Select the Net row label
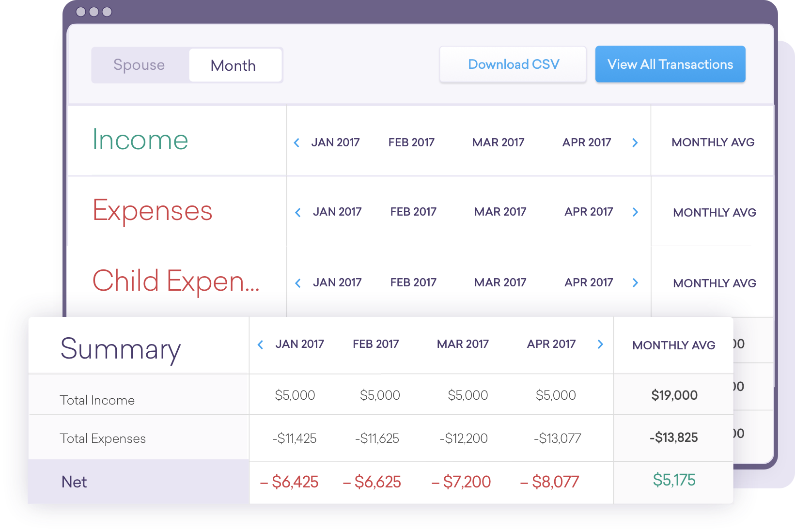 tap(74, 482)
